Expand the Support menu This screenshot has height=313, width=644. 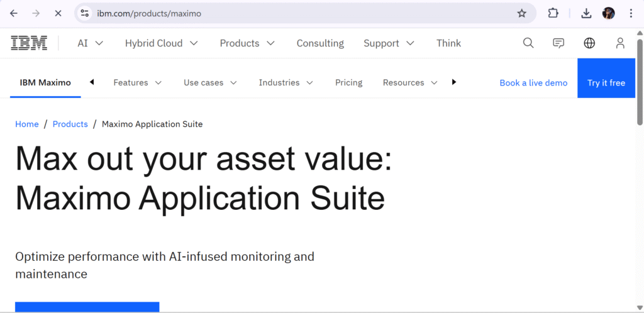point(389,43)
